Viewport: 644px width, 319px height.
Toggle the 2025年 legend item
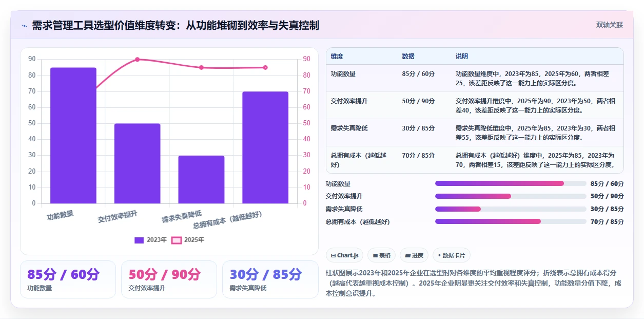click(188, 240)
